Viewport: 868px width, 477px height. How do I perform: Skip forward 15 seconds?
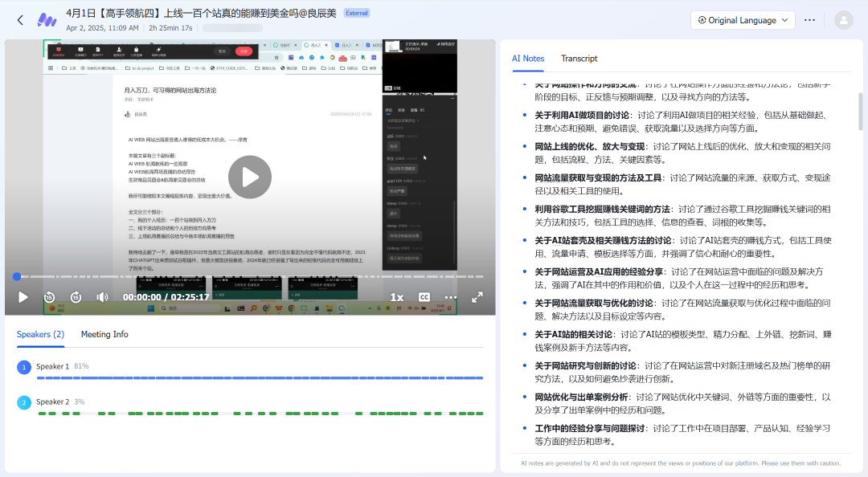(76, 297)
